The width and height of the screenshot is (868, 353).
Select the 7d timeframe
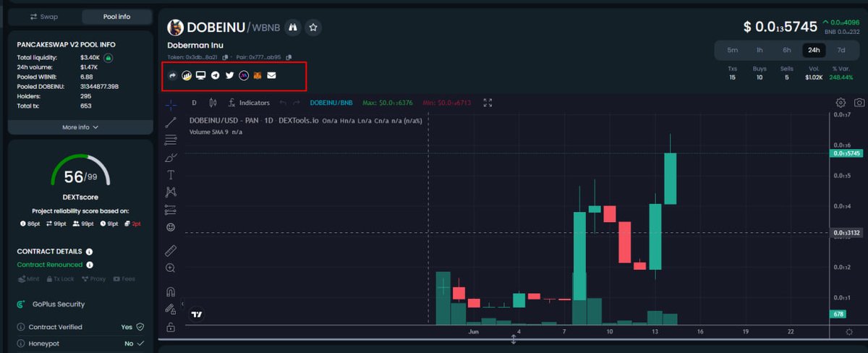841,50
